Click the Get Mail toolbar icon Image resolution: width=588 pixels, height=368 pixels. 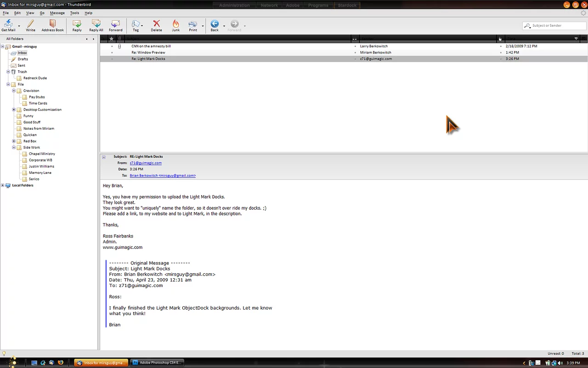pyautogui.click(x=8, y=25)
